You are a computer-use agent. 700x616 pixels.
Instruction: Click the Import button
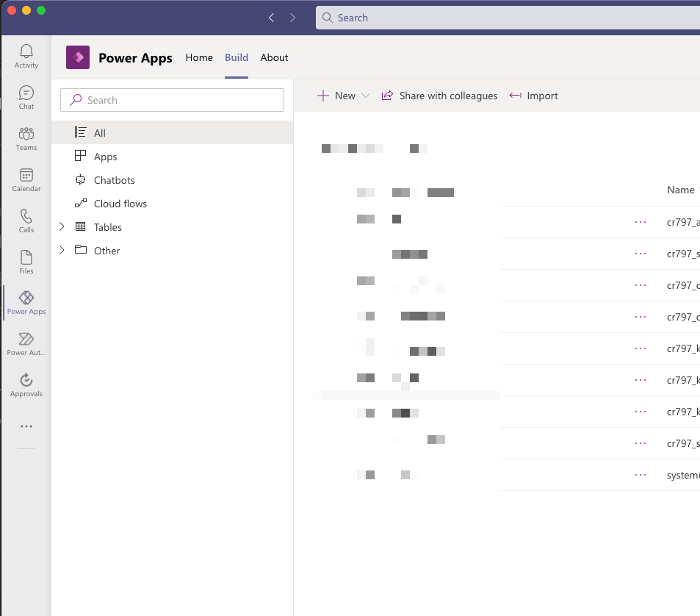[533, 96]
